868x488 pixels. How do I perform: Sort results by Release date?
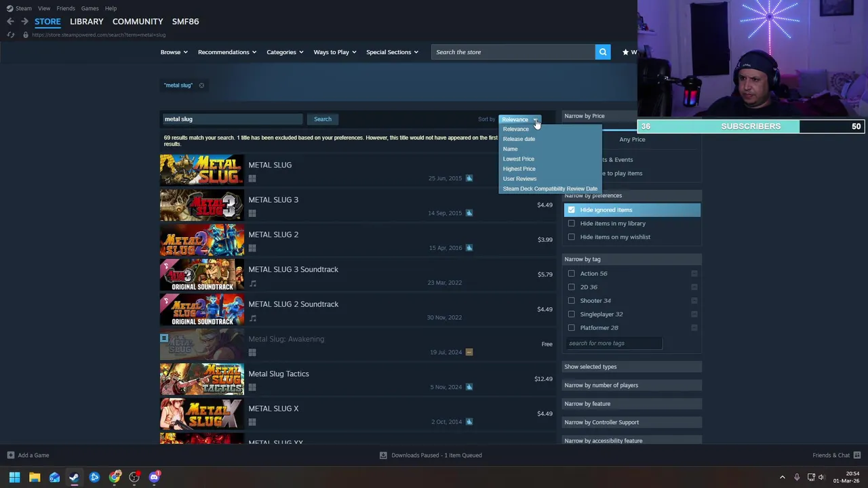(x=519, y=139)
